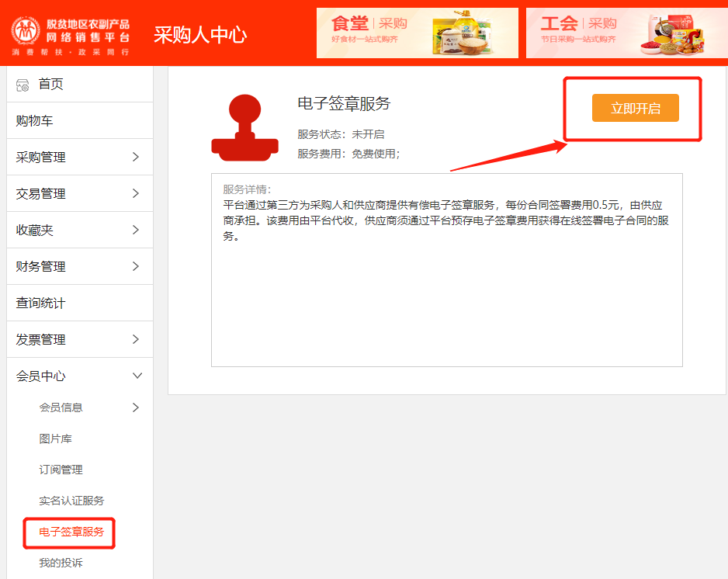Click the 电子签章服务 page heading
Image resolution: width=728 pixels, height=579 pixels.
tap(344, 103)
